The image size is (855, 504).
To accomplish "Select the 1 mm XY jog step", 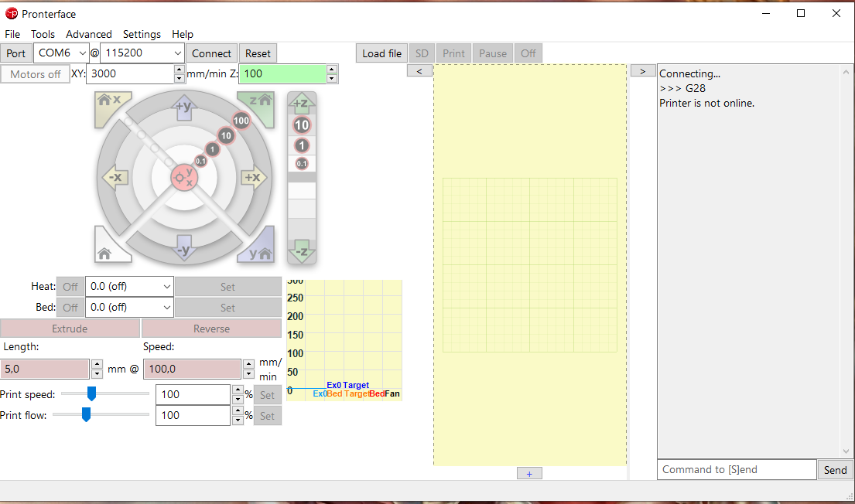I will [213, 149].
